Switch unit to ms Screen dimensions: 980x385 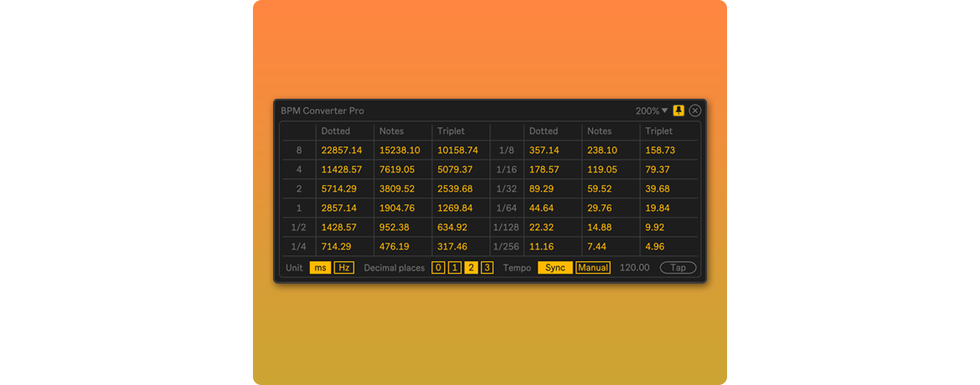click(x=320, y=268)
